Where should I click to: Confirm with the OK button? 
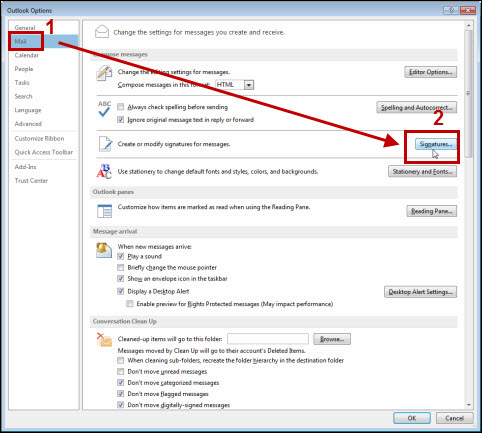(412, 418)
